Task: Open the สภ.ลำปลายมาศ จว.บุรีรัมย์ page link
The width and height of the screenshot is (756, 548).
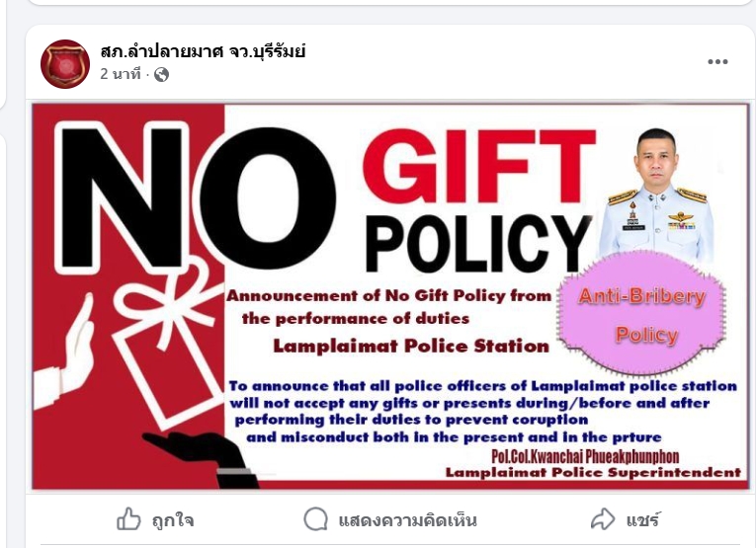Action: coord(203,51)
